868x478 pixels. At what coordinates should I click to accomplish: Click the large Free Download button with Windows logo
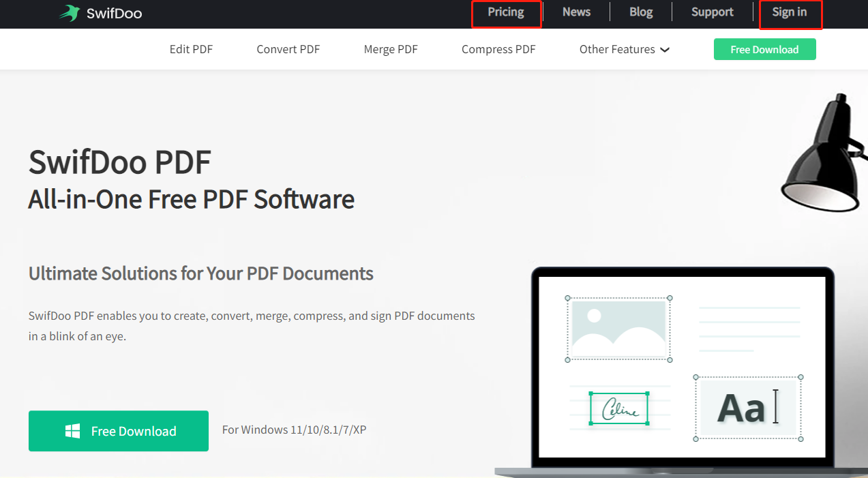(119, 431)
